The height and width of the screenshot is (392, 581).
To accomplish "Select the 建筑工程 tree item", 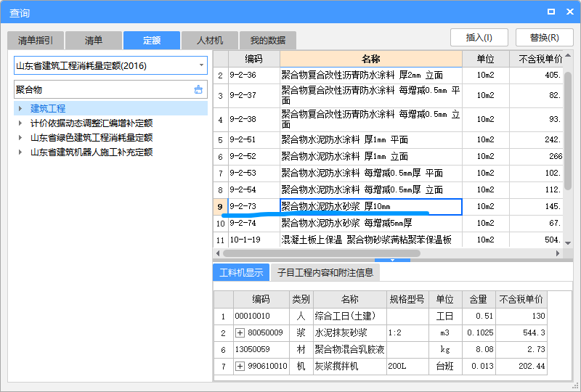I will (48, 109).
